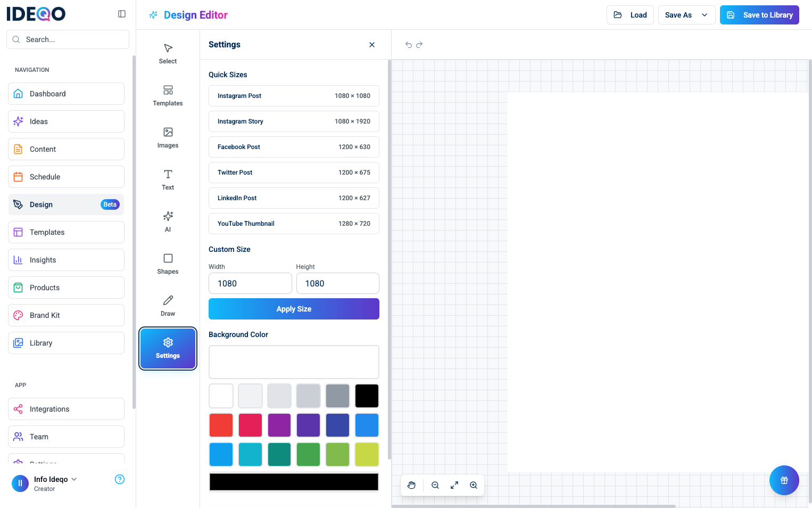812x508 pixels.
Task: Click the help question mark icon
Action: 120,479
